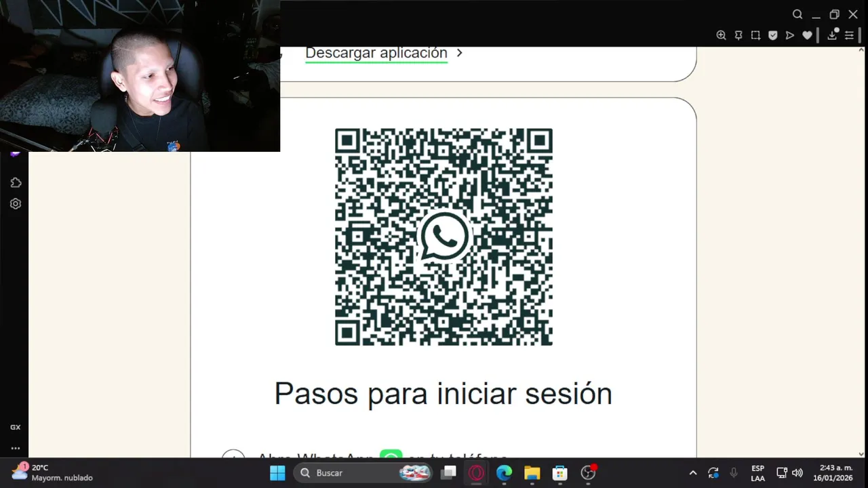Click the webcam overlay video
Screen dimensions: 868x488
[x=140, y=75]
